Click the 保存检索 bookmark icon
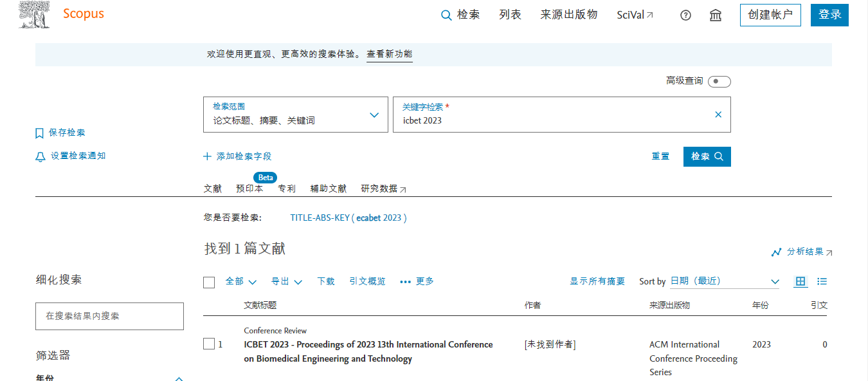Image resolution: width=868 pixels, height=381 pixels. (x=40, y=133)
